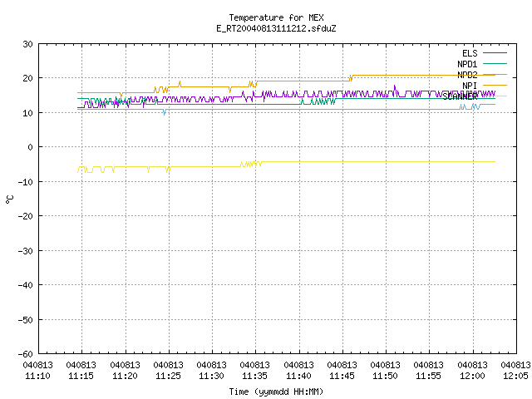This screenshot has width=532, height=399.
Task: Click the orange NPI curve at its 20 °C plateau
Action: (x=424, y=76)
